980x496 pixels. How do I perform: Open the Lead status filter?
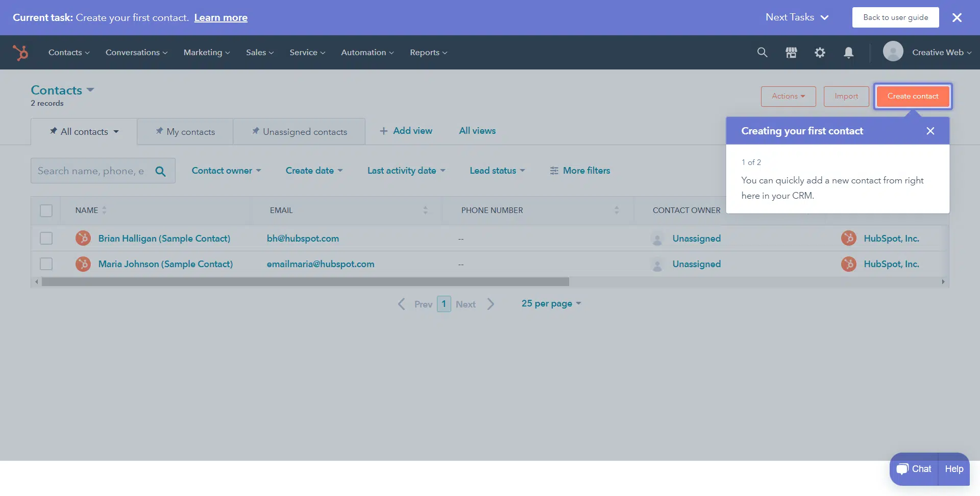(x=497, y=171)
